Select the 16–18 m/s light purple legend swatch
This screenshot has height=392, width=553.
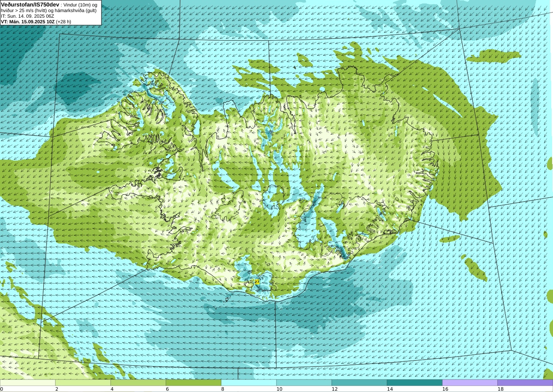click(x=470, y=383)
